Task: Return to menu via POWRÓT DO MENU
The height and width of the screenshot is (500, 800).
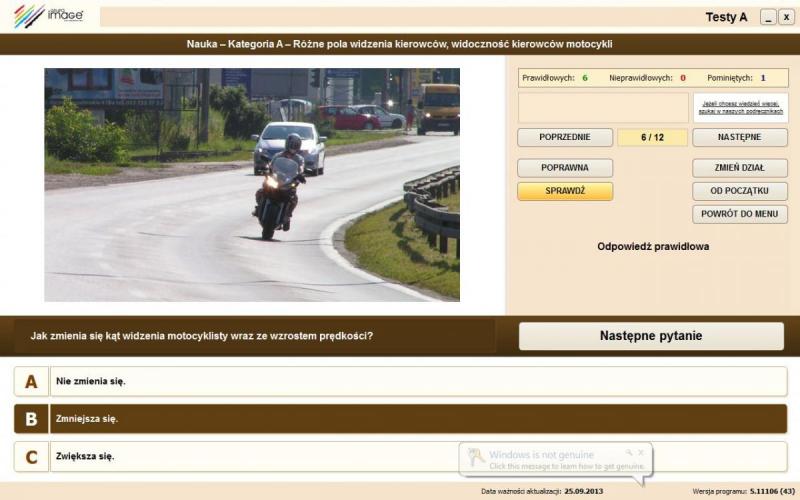Action: click(739, 214)
